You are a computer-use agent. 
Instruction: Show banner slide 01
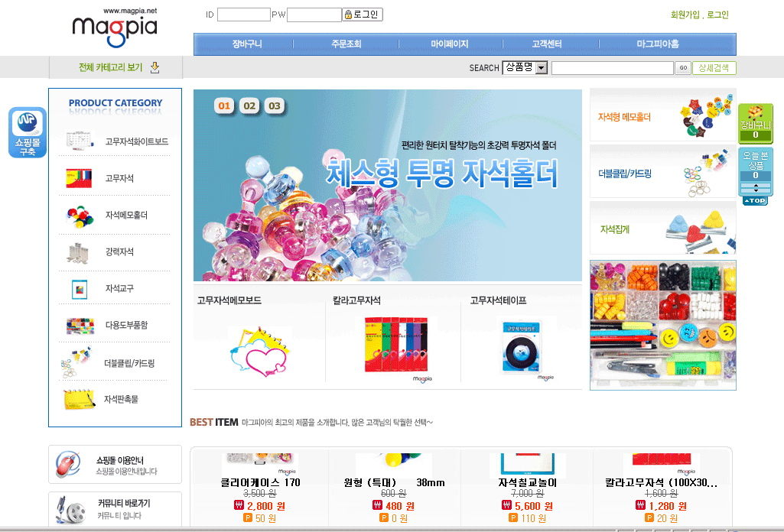(x=224, y=105)
